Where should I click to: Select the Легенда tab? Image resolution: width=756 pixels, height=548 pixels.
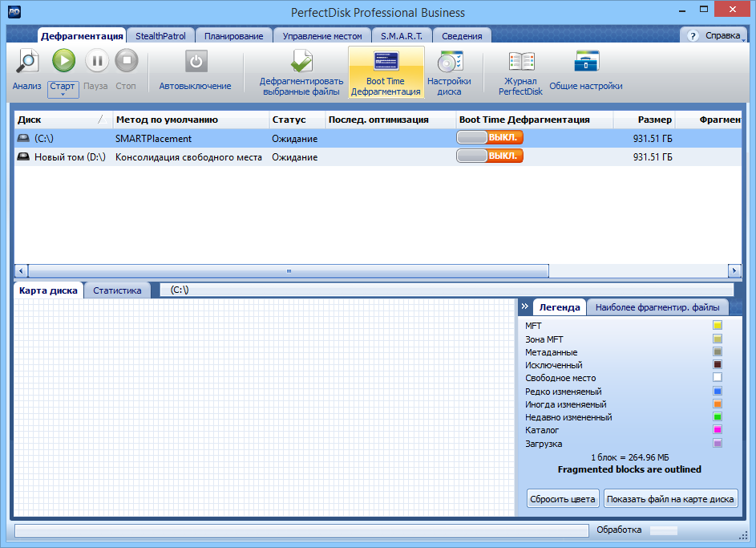pos(560,307)
